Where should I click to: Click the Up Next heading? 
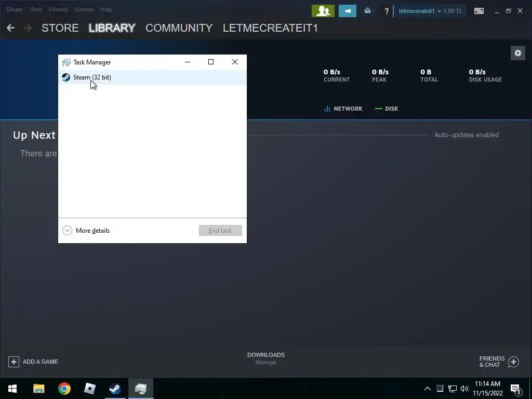(x=34, y=135)
